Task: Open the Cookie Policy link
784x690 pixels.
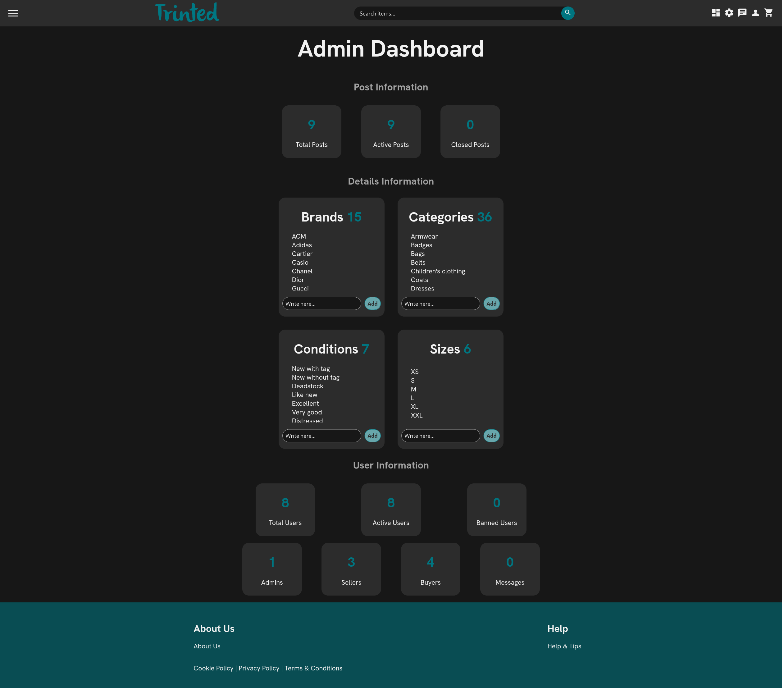Action: (x=213, y=668)
